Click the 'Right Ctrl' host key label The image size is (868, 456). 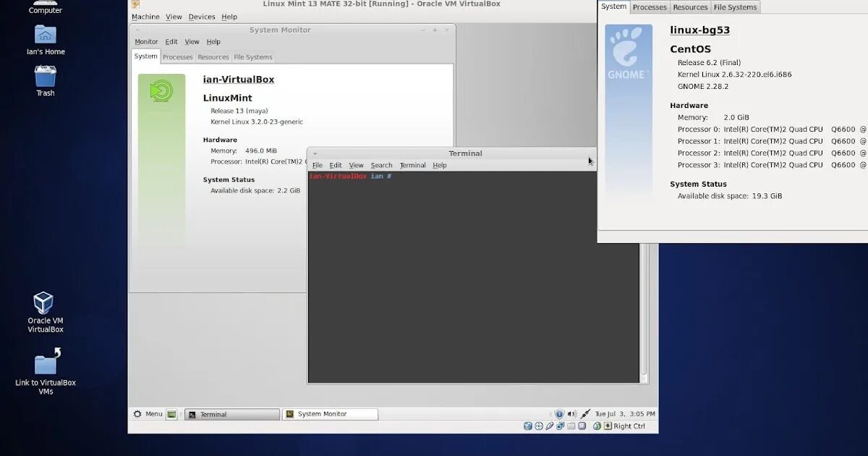[x=629, y=426]
